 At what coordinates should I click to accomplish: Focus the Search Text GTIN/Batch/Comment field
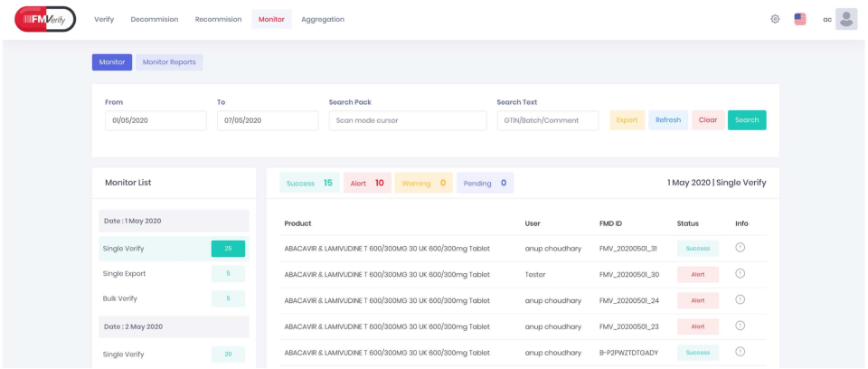coord(548,120)
